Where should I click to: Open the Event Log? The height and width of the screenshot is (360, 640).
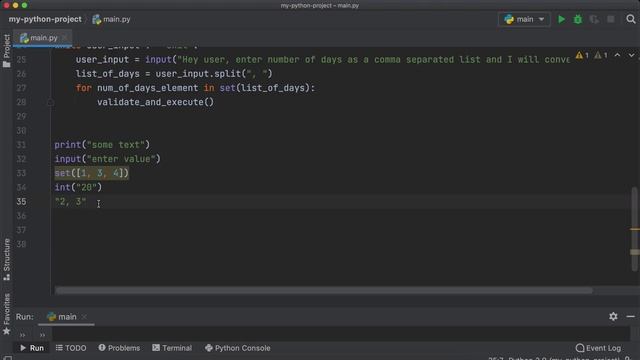coord(598,348)
